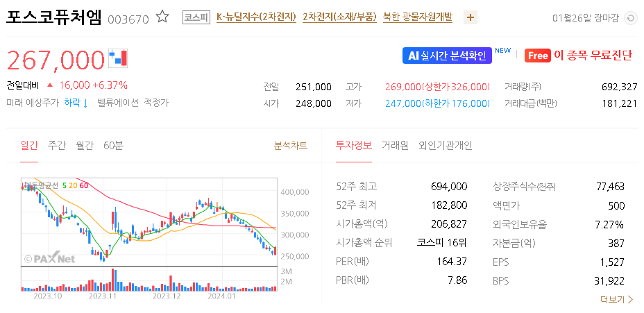Click 시가총액(억) value 206,827

449,224
